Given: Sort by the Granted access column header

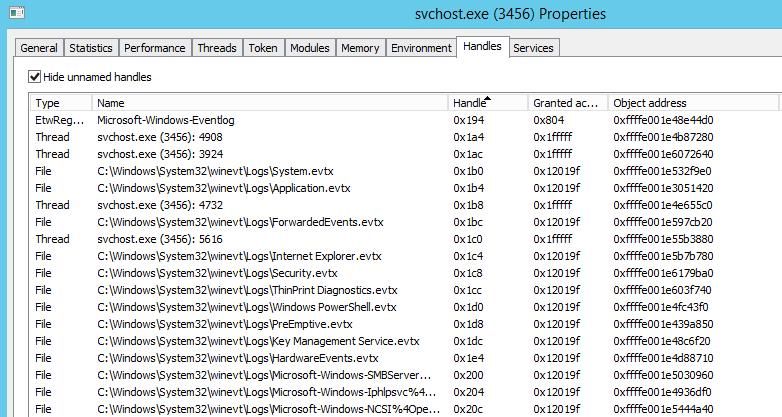Looking at the screenshot, I should pos(568,103).
